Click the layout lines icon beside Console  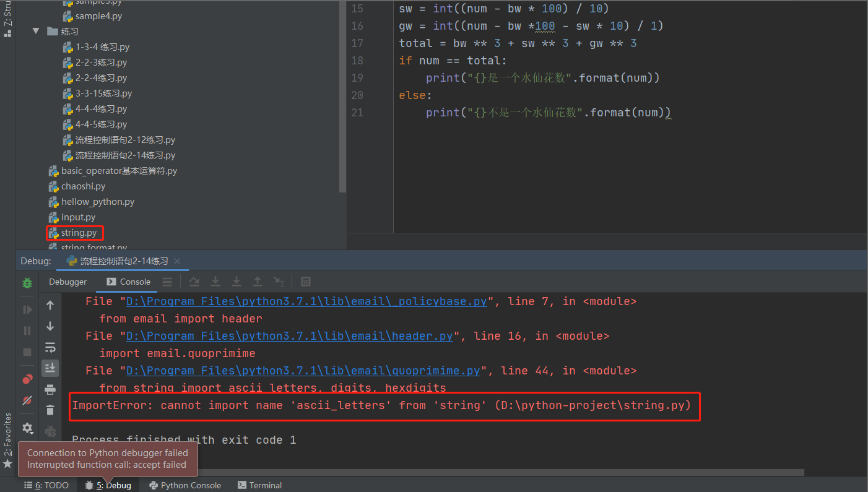point(167,282)
